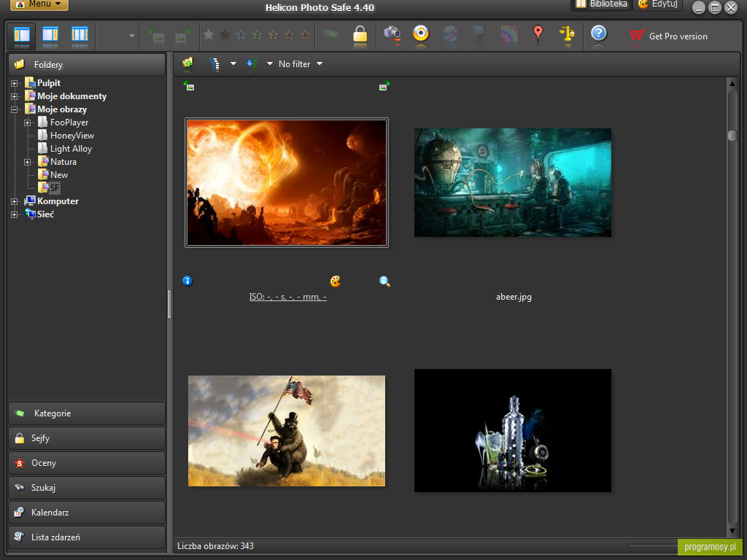Click the magnifier zoom icon under thumbnail
Viewport: 747px width, 560px height.
click(384, 281)
